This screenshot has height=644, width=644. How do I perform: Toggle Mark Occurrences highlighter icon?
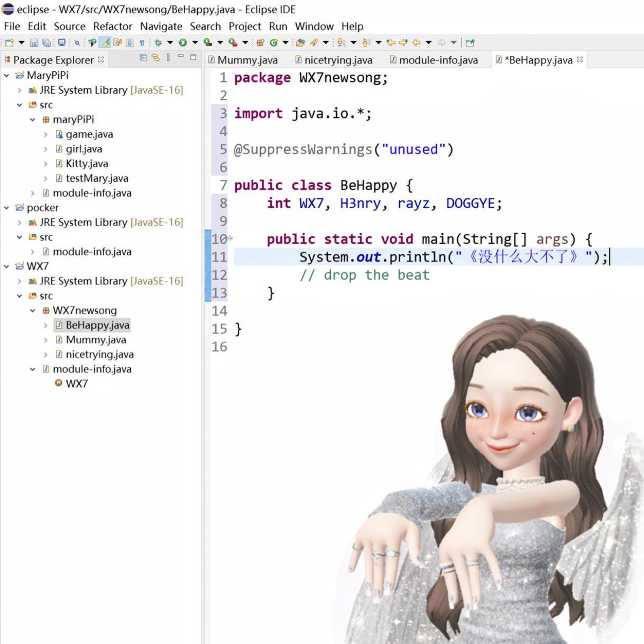[x=105, y=43]
